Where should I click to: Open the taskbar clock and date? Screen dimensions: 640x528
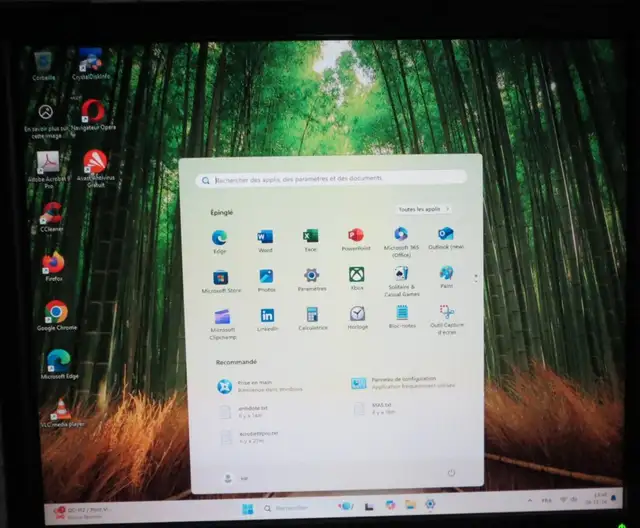597,499
